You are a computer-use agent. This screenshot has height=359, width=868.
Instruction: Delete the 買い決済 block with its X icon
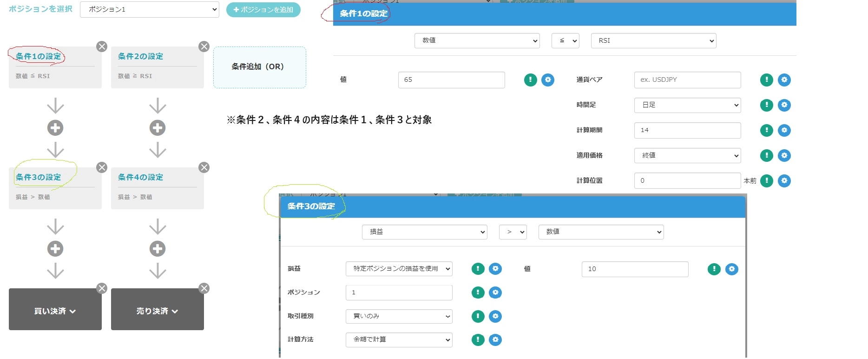tap(102, 288)
